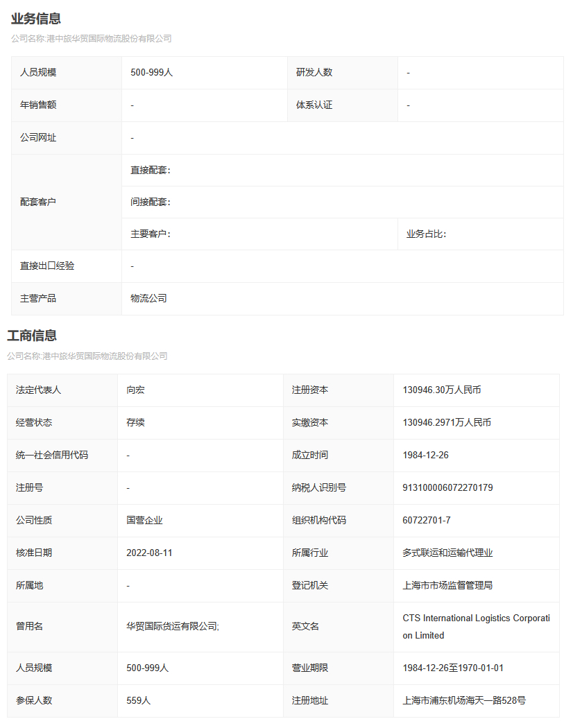Click the 注册资本 label
This screenshot has width=573, height=728.
pos(310,390)
